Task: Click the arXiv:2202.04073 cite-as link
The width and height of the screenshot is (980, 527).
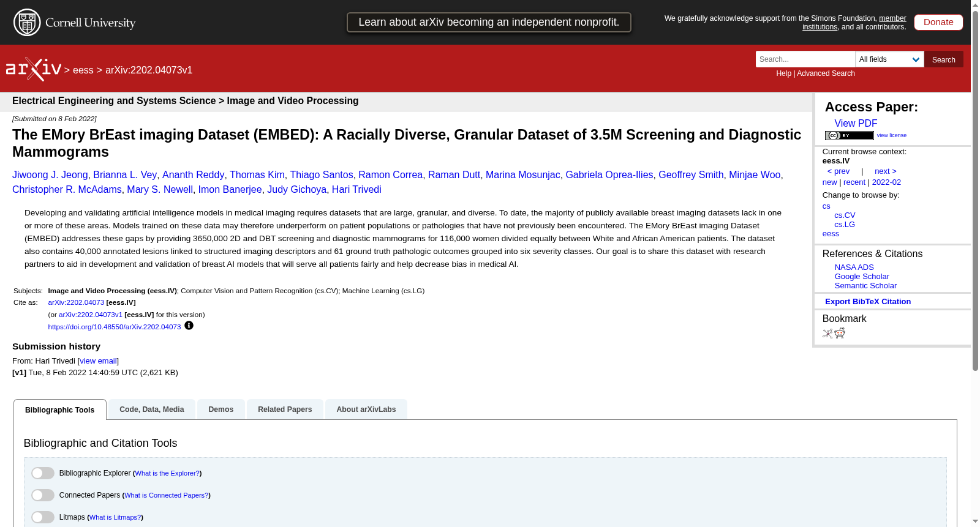Action: (x=76, y=302)
